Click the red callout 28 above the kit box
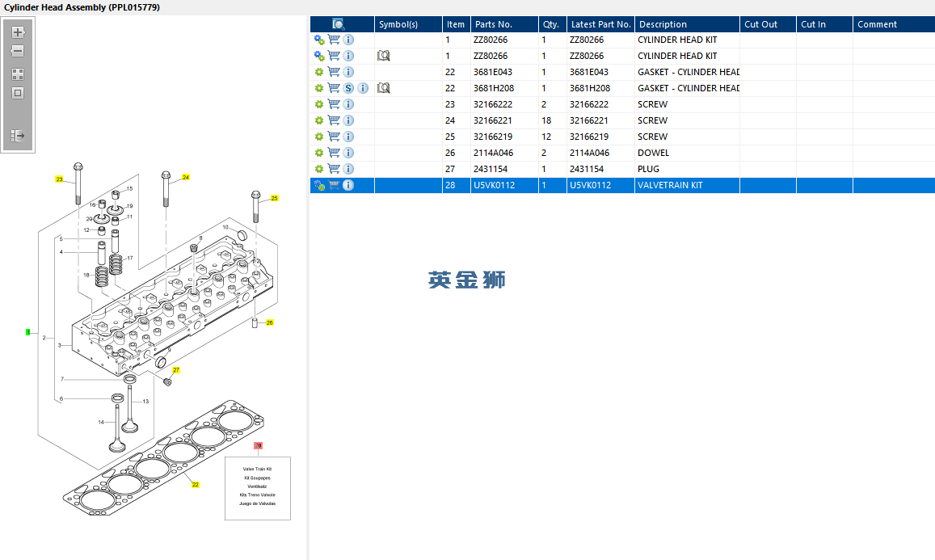935x560 pixels. 259,445
